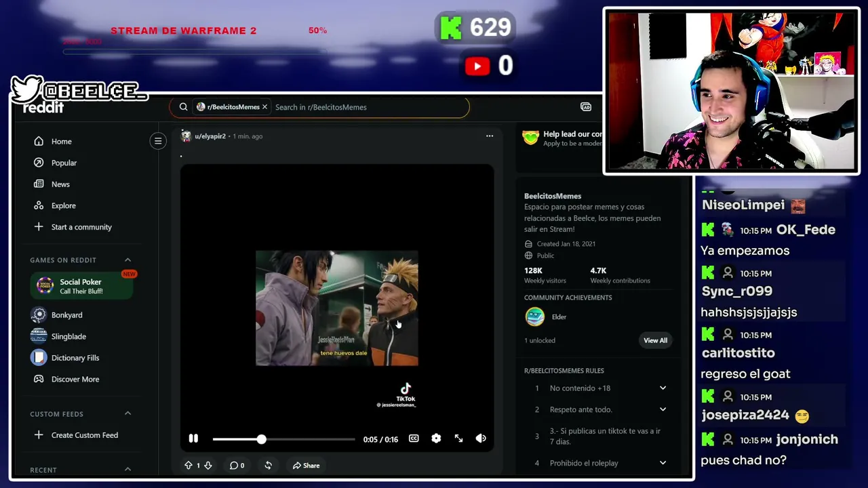Click the Home house icon in sidebar
Screen dimensions: 868x488
pyautogui.click(x=39, y=142)
